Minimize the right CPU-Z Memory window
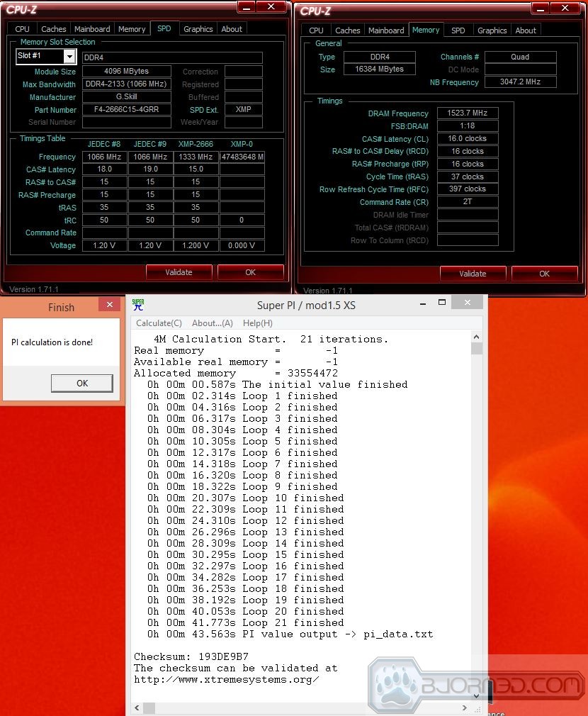 coord(541,9)
